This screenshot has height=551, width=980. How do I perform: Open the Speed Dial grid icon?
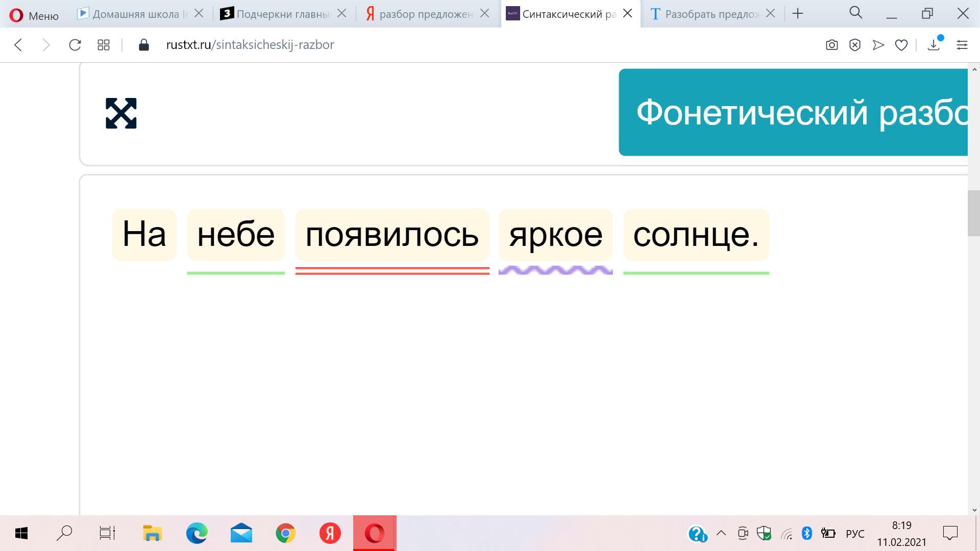(x=104, y=45)
